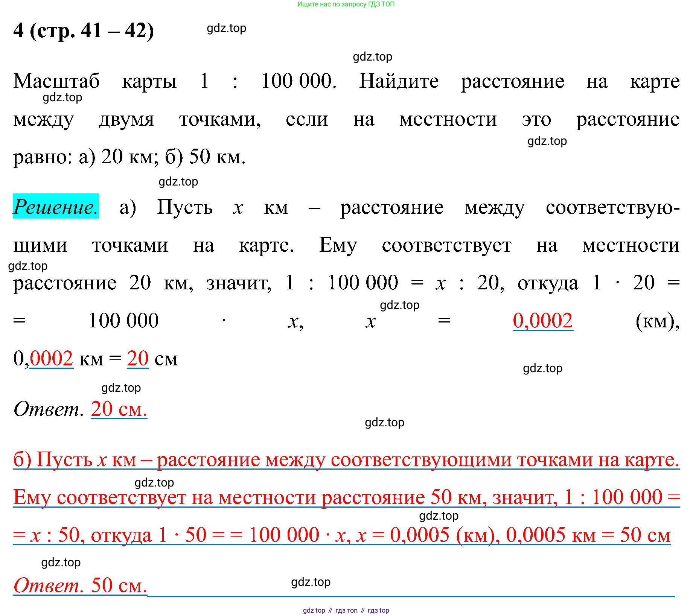Click the "4 (стр. 41 – 42)" heading
The width and height of the screenshot is (693, 616).
point(83,30)
